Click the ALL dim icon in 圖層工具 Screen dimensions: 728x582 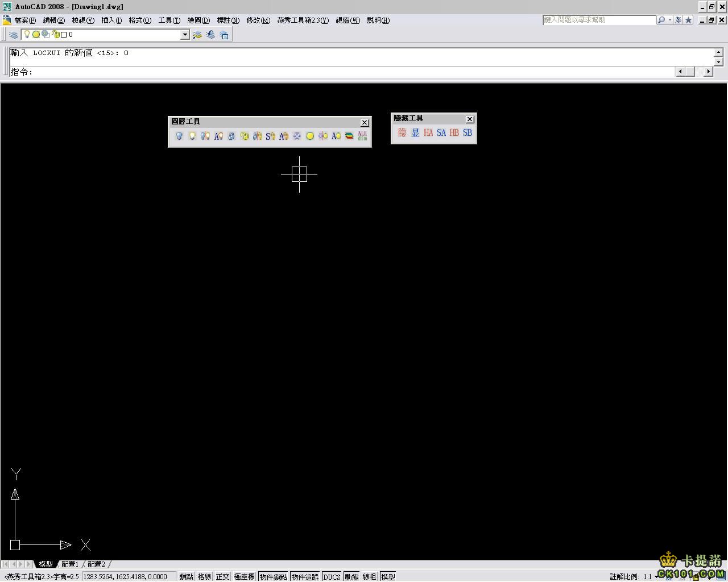tap(362, 136)
